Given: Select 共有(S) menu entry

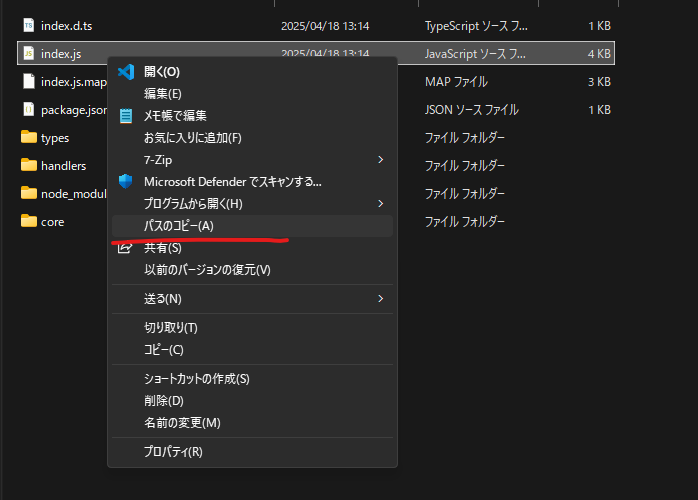Looking at the screenshot, I should 252,248.
